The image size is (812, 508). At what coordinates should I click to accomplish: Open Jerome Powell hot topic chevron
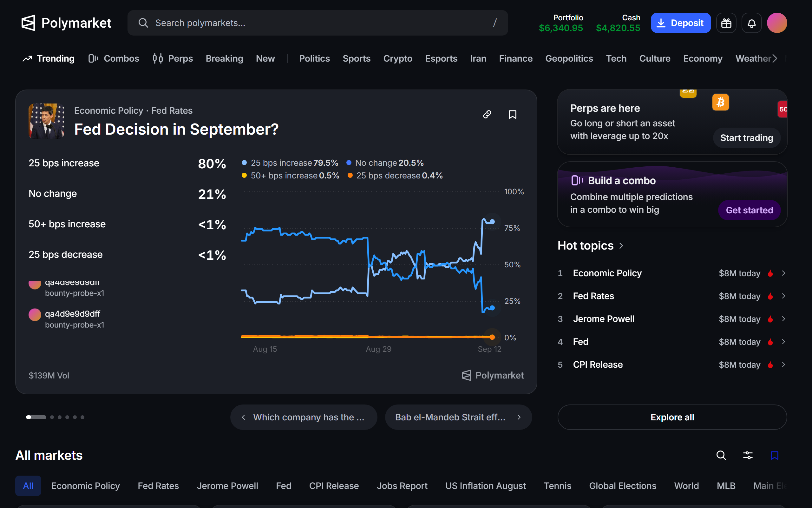(x=783, y=319)
